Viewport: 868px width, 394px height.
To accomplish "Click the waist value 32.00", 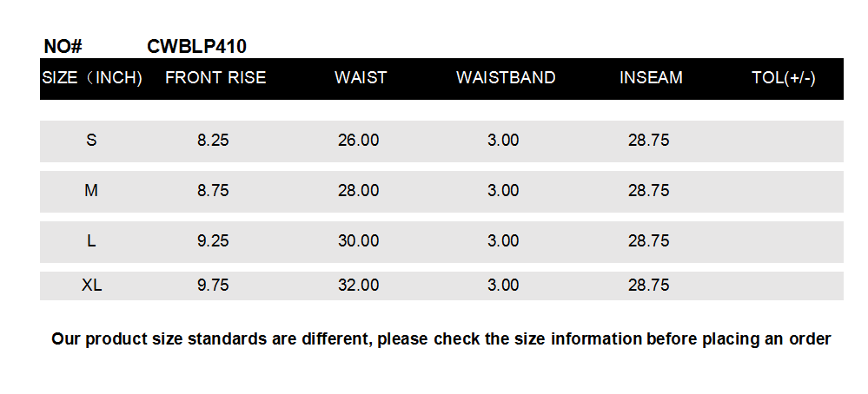I will coord(358,286).
